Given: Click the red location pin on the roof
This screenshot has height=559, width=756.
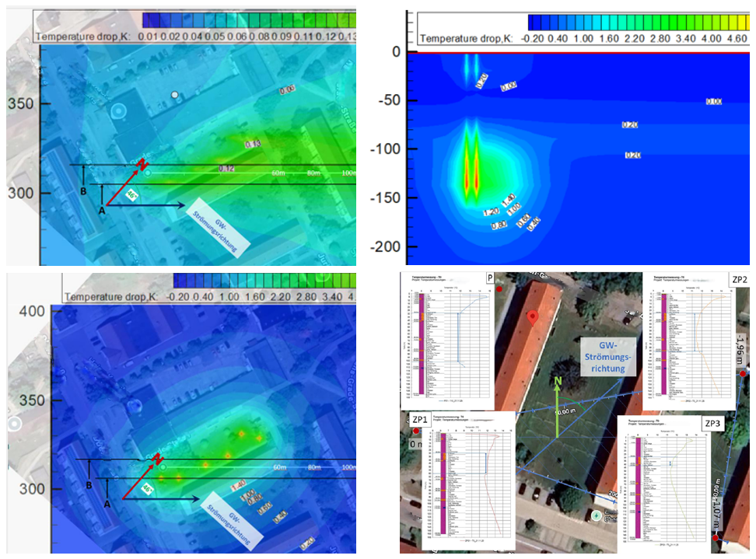Looking at the screenshot, I should click(x=533, y=316).
